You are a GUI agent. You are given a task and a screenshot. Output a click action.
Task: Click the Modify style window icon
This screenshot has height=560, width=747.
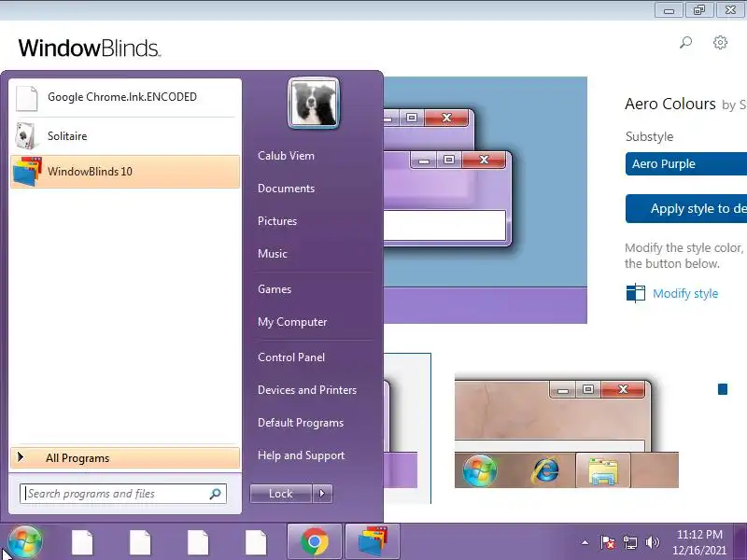(x=636, y=293)
